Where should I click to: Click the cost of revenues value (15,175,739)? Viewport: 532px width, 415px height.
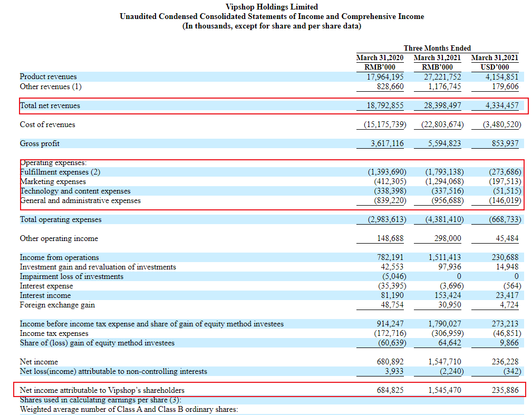tap(385, 124)
